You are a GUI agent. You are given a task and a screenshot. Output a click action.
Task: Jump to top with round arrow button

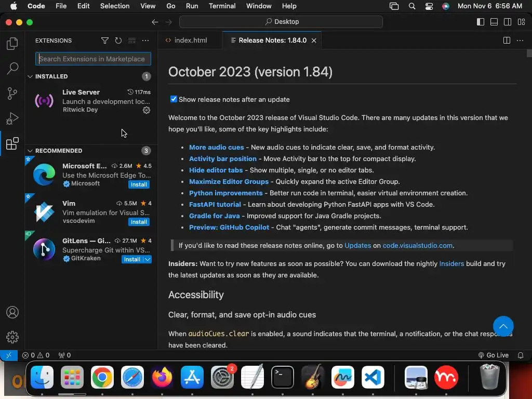[503, 326]
